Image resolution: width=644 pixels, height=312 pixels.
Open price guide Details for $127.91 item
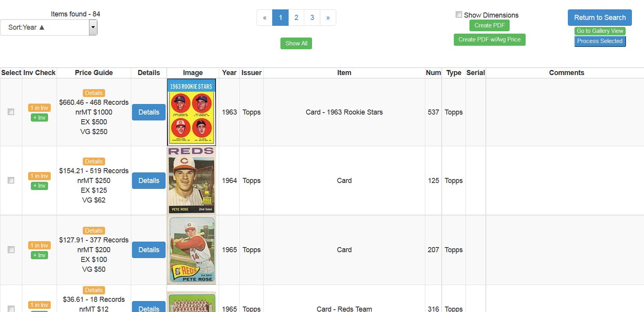point(94,231)
